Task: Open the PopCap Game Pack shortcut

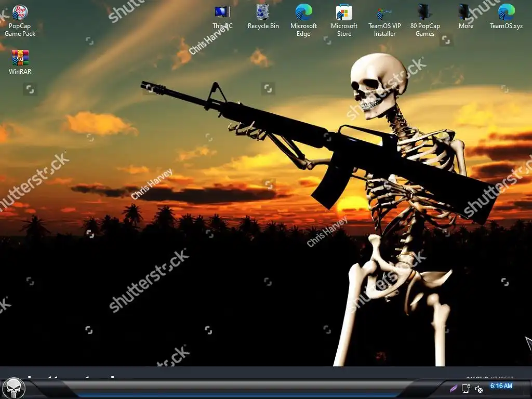Action: (20, 20)
